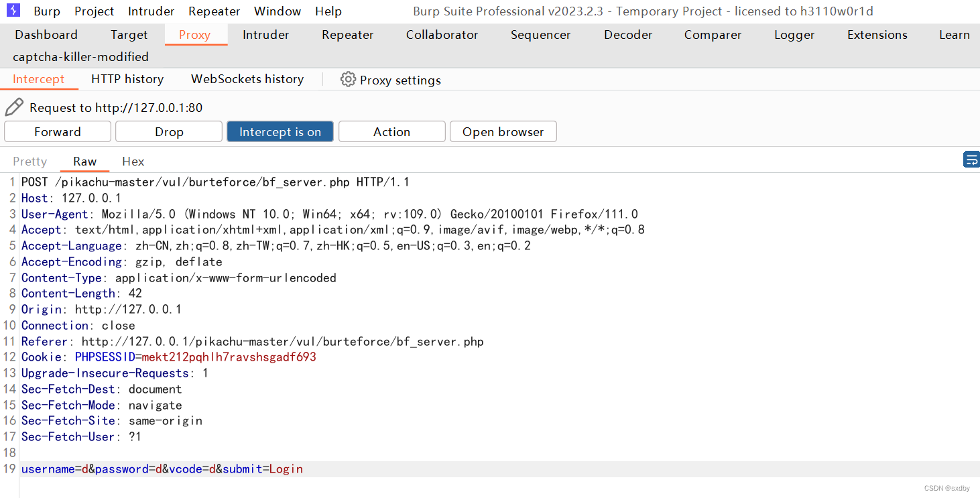Switch to WebSockets history sub-tab
The image size is (980, 498).
point(247,79)
